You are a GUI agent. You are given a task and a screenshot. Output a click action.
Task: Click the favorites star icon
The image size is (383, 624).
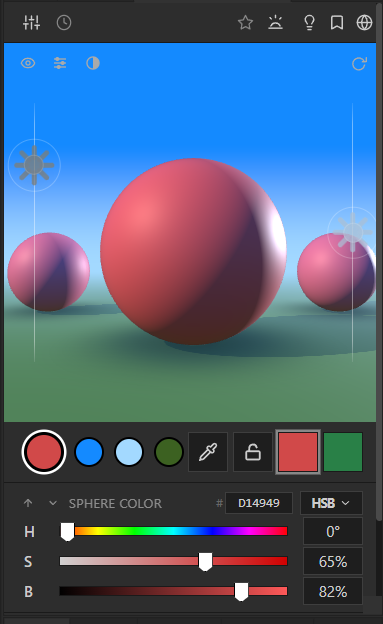click(x=245, y=23)
